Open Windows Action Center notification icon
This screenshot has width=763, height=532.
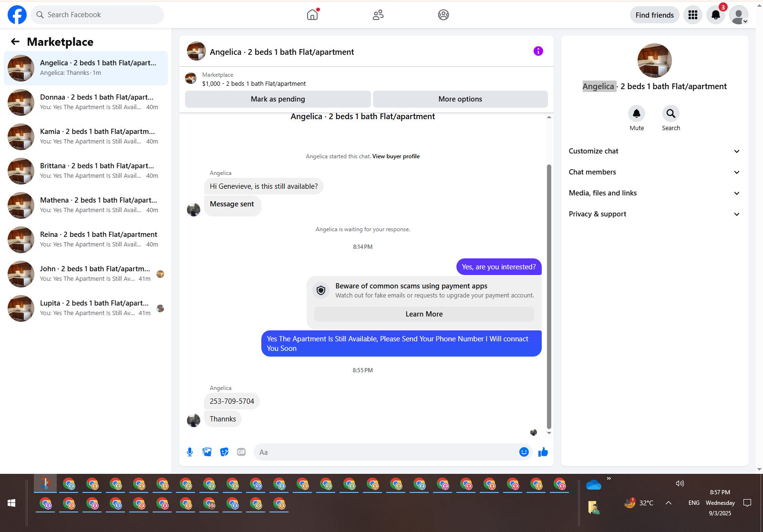click(x=747, y=503)
